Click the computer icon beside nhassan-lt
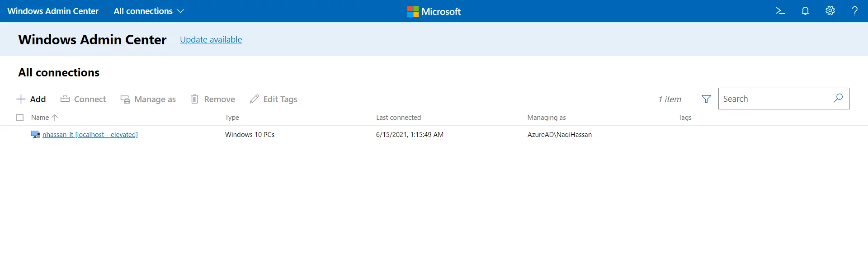The width and height of the screenshot is (868, 269). (x=36, y=135)
